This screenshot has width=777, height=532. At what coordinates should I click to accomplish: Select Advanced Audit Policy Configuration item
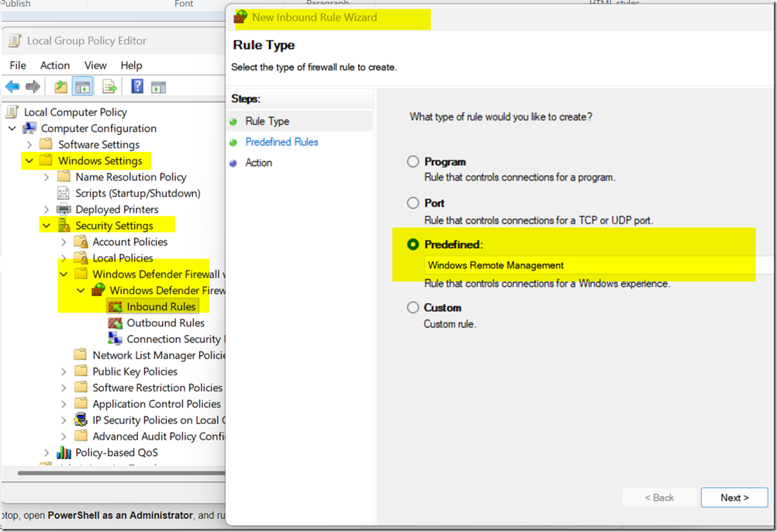pos(158,437)
